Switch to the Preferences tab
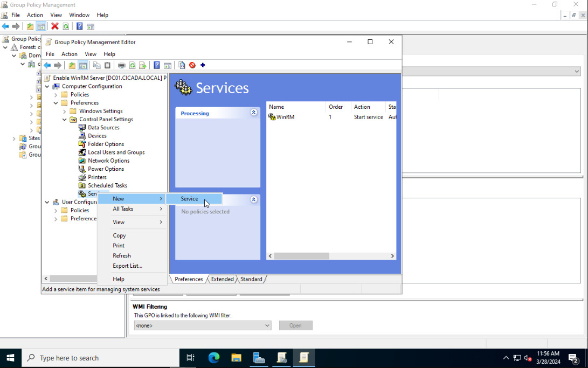The image size is (588, 368). 189,279
